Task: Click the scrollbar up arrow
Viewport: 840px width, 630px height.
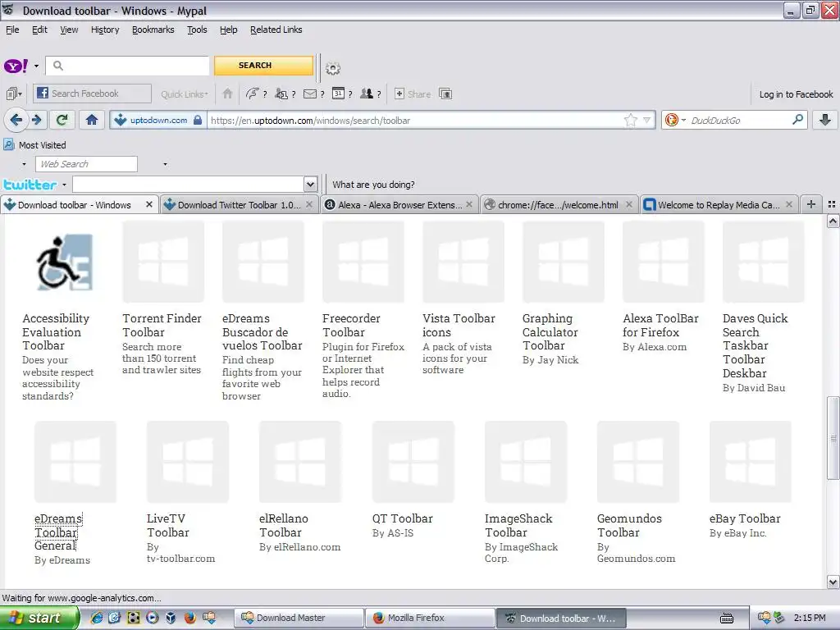Action: pos(833,221)
